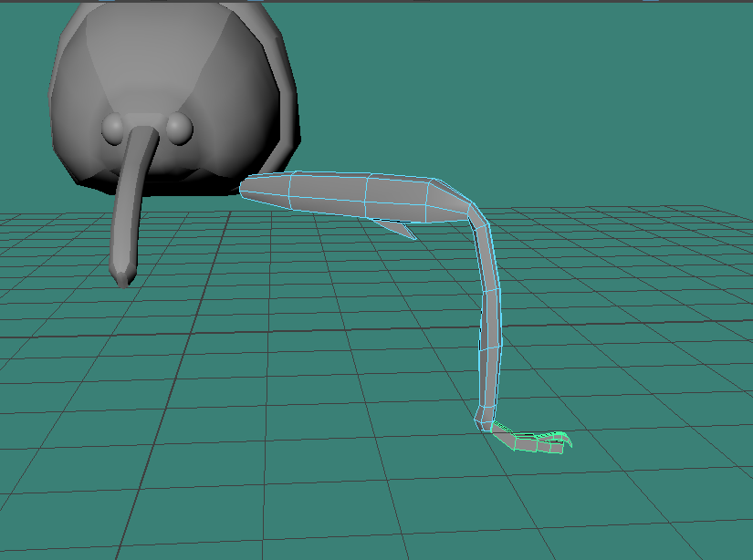This screenshot has width=753, height=560.
Task: Pick the base of the beak between eyes
Action: click(144, 139)
